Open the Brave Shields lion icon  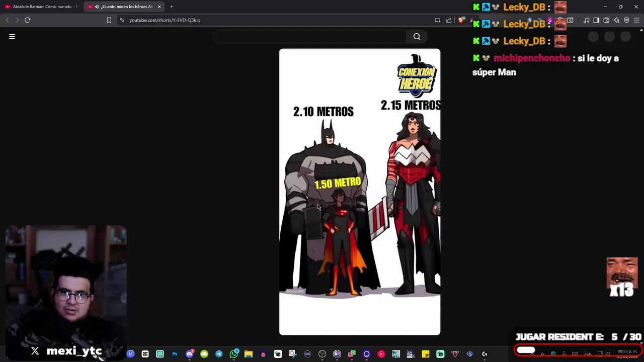[x=461, y=20]
